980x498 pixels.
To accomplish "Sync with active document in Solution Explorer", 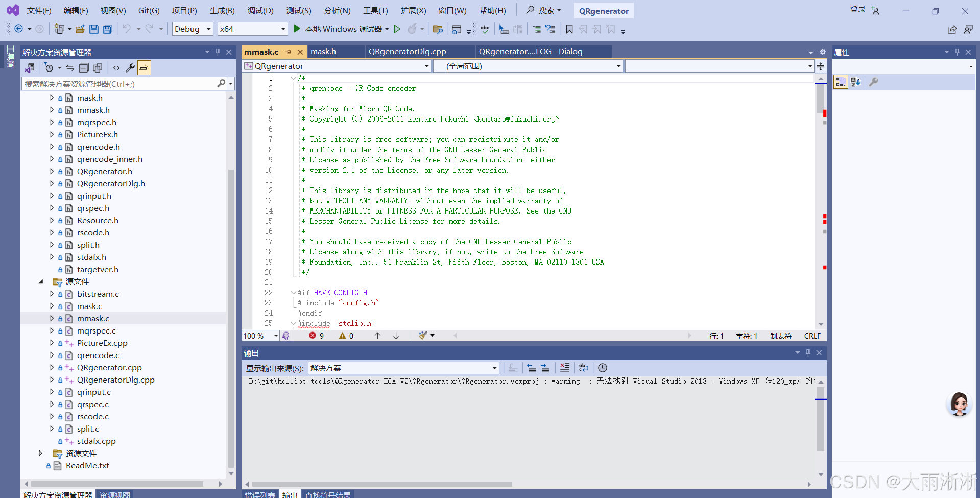I will 70,67.
